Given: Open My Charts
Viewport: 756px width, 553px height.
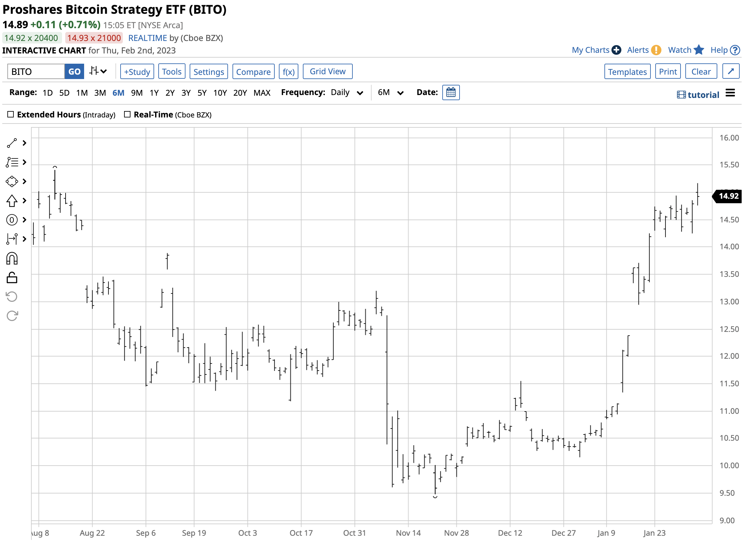Looking at the screenshot, I should click(591, 50).
